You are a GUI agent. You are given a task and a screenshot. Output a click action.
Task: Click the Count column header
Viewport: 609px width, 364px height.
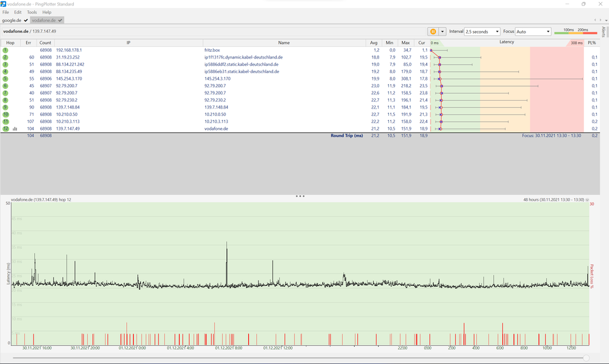(x=45, y=43)
